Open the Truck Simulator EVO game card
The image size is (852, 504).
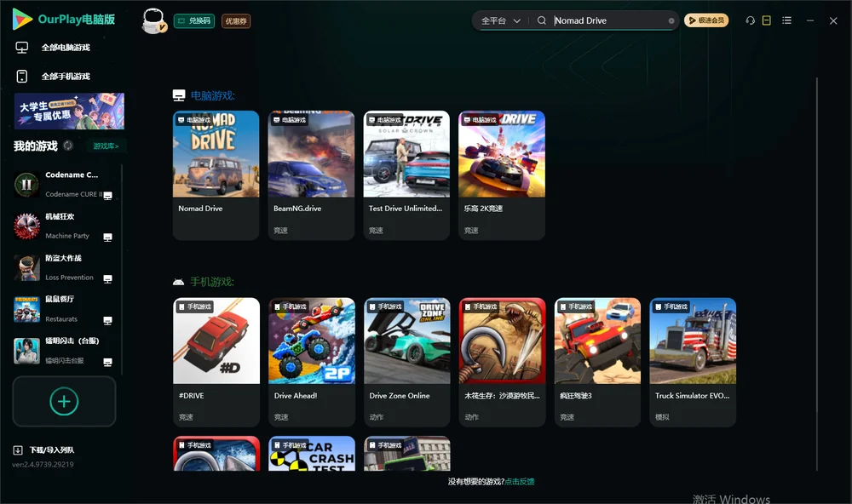point(693,363)
